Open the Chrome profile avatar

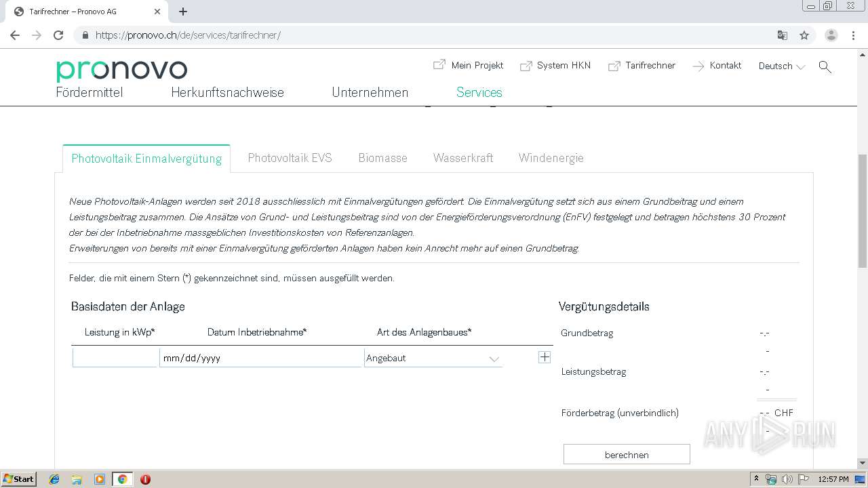[x=831, y=35]
